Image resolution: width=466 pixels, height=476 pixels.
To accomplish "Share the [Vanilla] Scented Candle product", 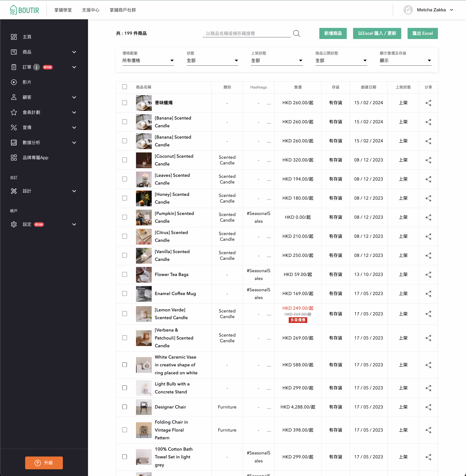I will (428, 256).
